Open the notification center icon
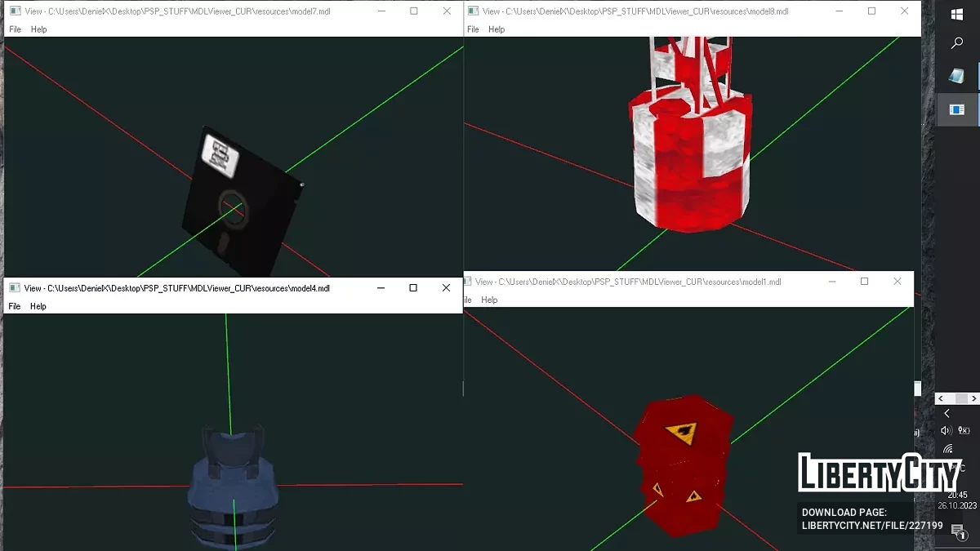 957,531
